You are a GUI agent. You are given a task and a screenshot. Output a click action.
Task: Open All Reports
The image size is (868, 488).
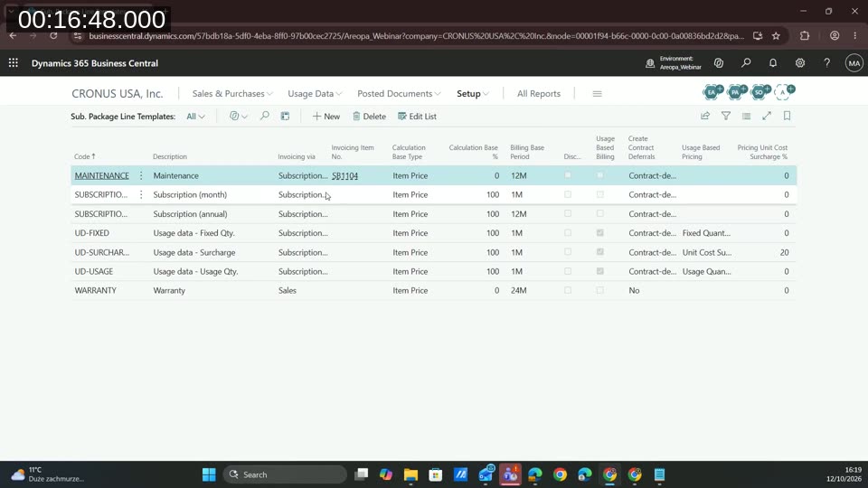(539, 93)
